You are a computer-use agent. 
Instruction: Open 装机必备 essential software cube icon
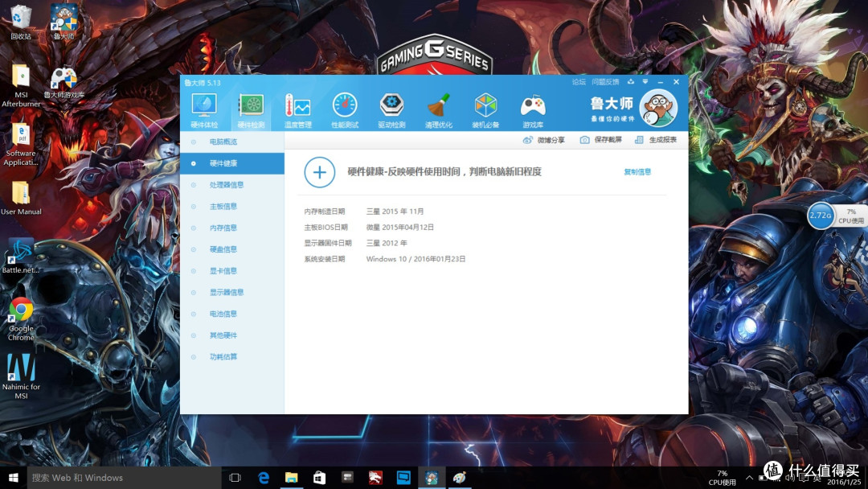coord(485,111)
